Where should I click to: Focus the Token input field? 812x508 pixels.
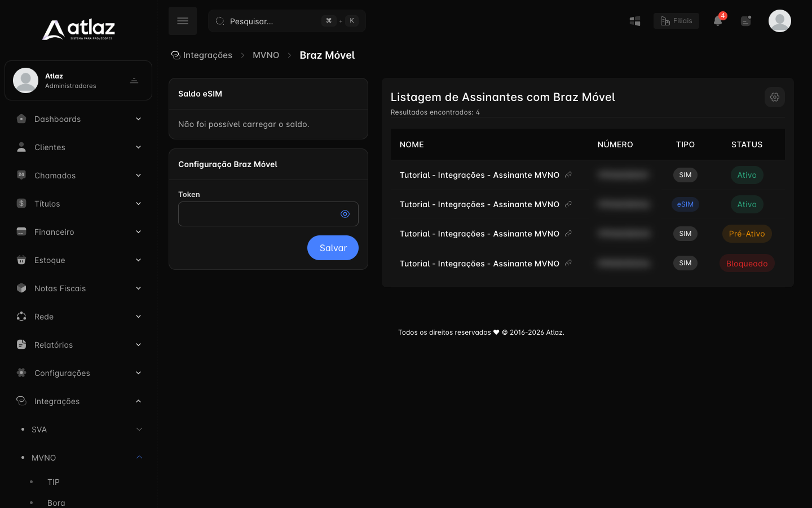(268, 214)
